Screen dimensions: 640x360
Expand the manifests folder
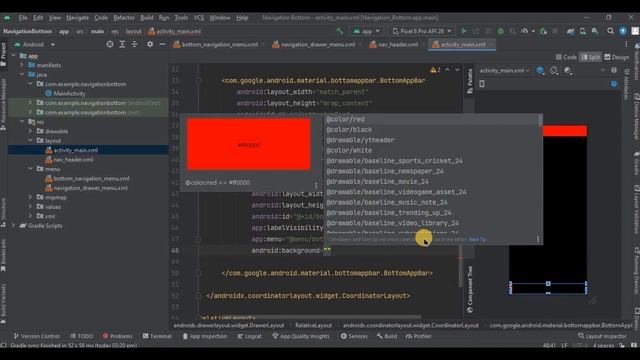22,65
